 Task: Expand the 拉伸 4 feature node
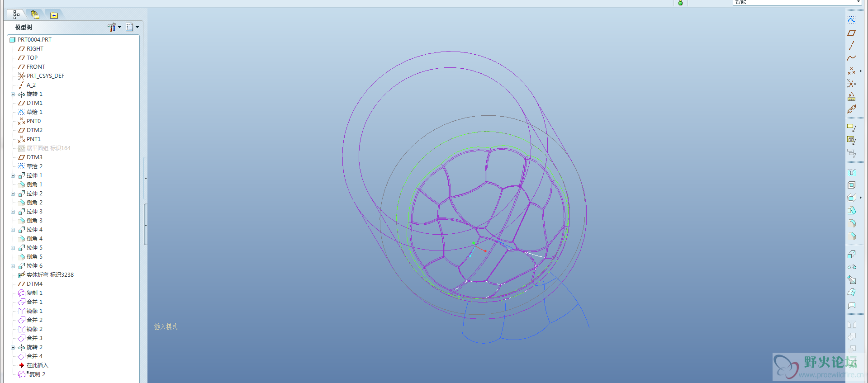click(13, 230)
